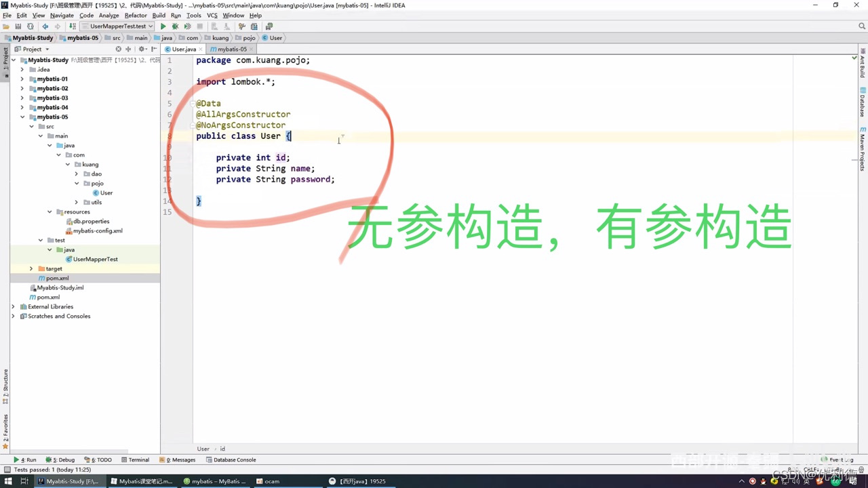Start the debug bug icon in toolbar
Screen dimensions: 868x488
point(175,26)
